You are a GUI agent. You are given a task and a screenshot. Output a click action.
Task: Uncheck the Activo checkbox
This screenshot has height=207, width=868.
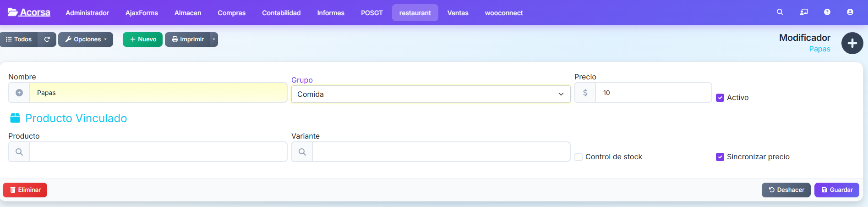pos(720,98)
